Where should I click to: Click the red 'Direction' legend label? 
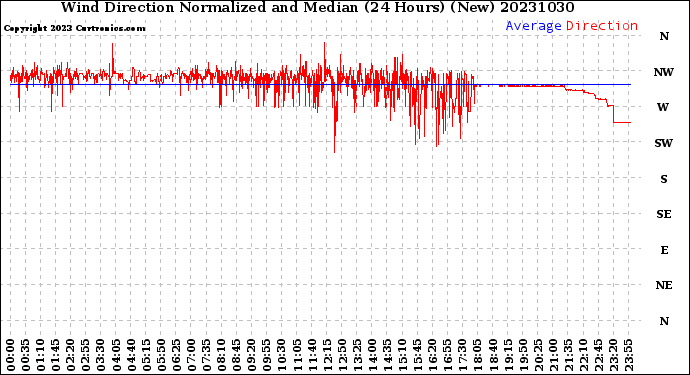click(602, 26)
